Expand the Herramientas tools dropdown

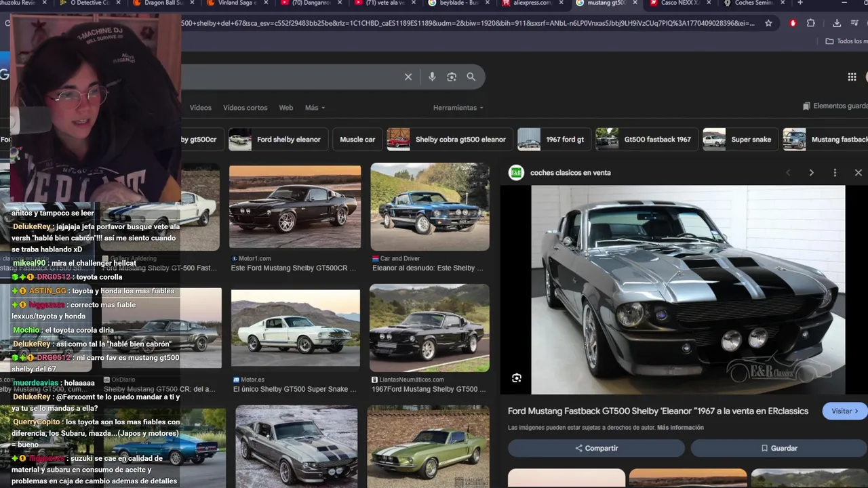458,108
